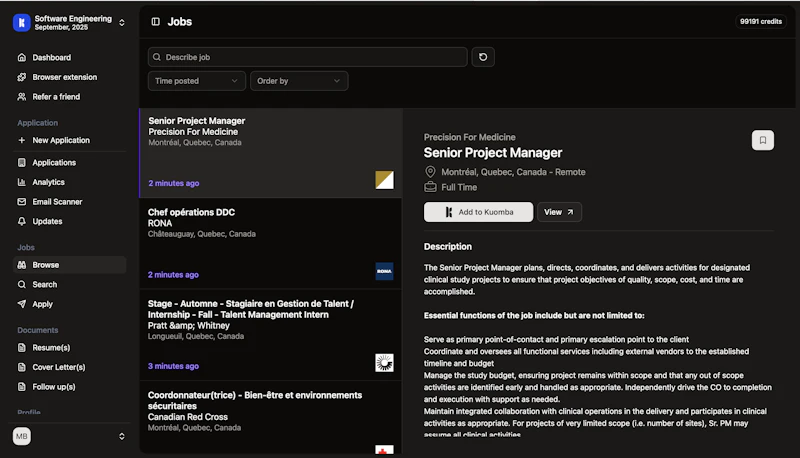Select the Chef opérations DDC job card
800x458 pixels.
point(270,244)
